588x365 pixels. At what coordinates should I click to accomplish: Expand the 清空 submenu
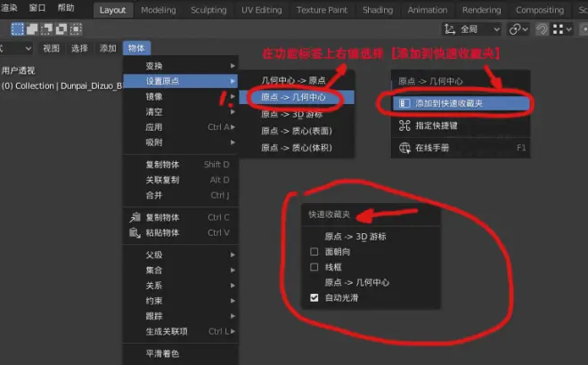click(181, 112)
